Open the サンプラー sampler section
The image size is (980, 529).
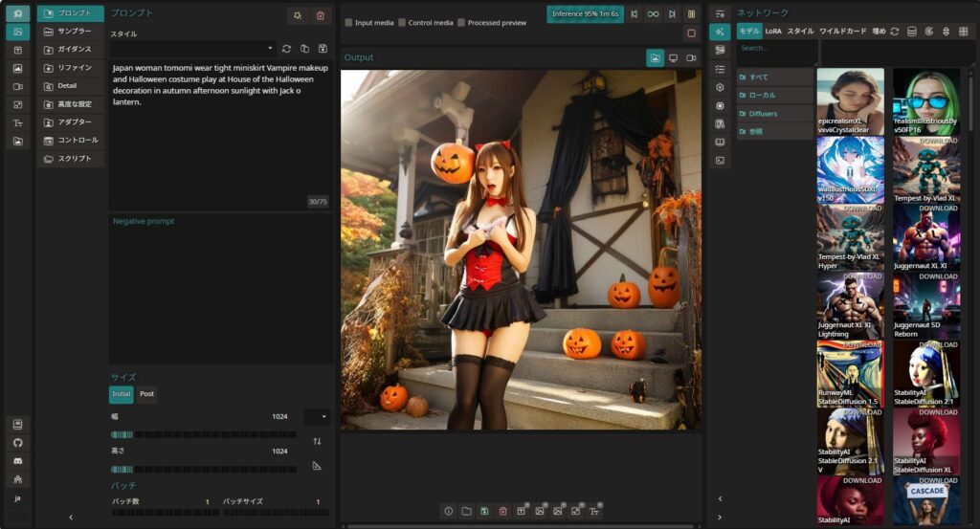(x=71, y=31)
